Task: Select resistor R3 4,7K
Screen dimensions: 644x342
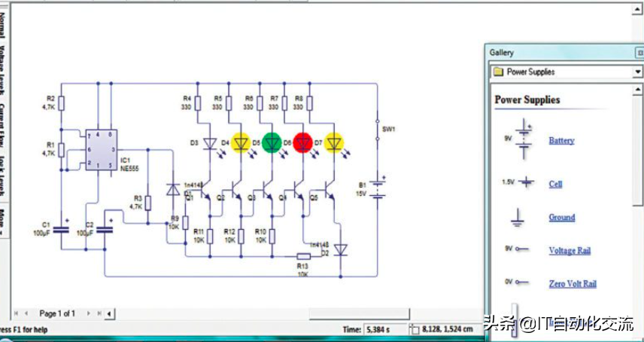Action: [x=148, y=203]
